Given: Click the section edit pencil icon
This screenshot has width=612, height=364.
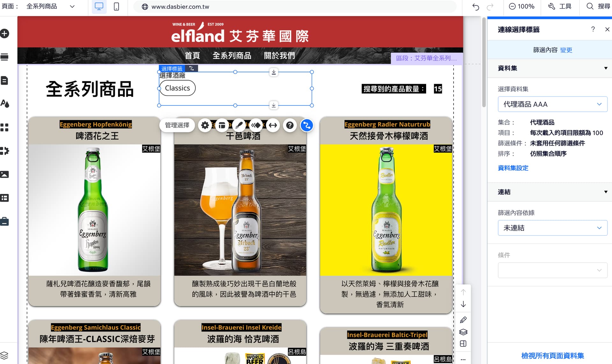Looking at the screenshot, I should [463, 320].
